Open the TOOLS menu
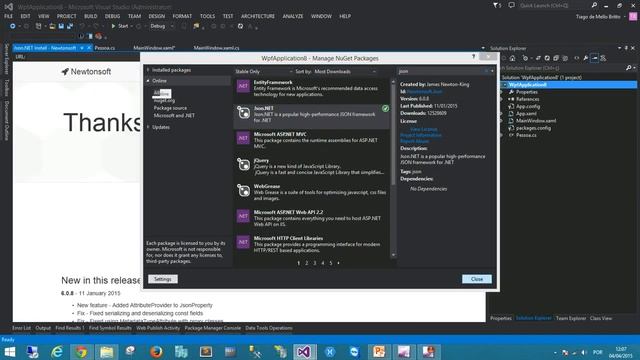 [x=207, y=16]
